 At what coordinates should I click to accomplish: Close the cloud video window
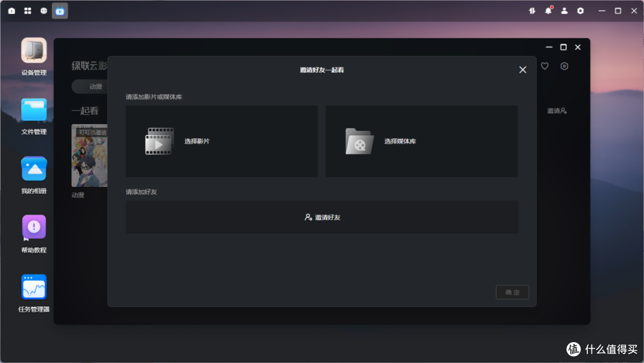click(x=578, y=47)
